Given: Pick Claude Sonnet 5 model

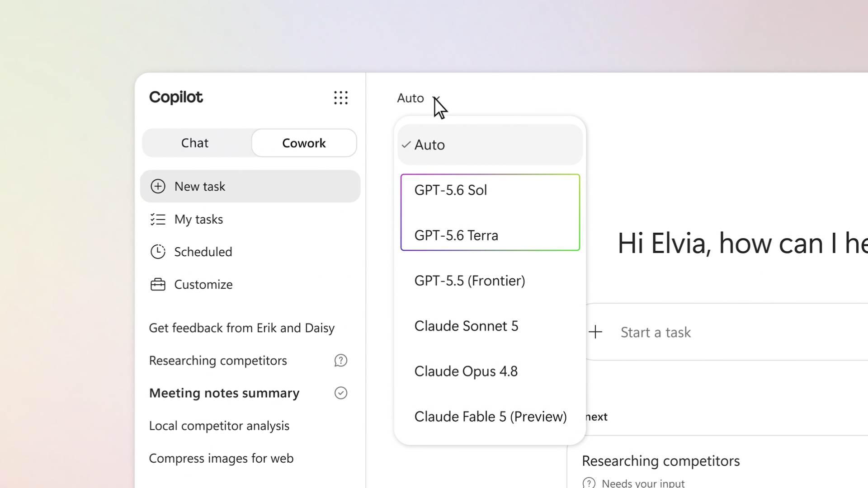Looking at the screenshot, I should [x=490, y=326].
